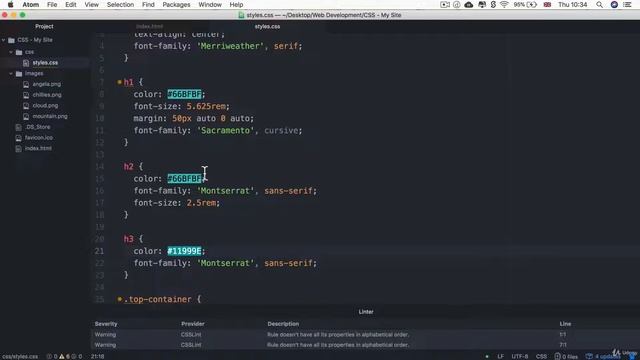640x360 pixels.
Task: Change the UTF-8 encoding
Action: point(520,356)
